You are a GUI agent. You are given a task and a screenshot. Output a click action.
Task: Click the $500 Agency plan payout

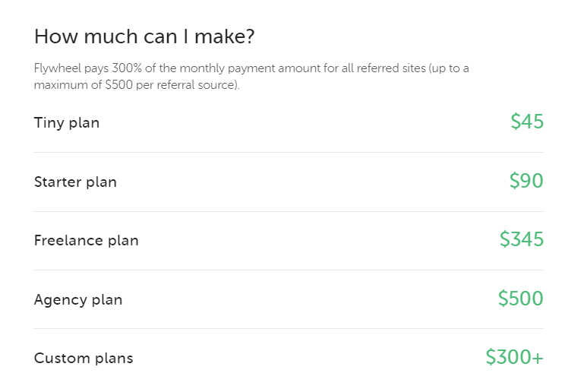520,299
